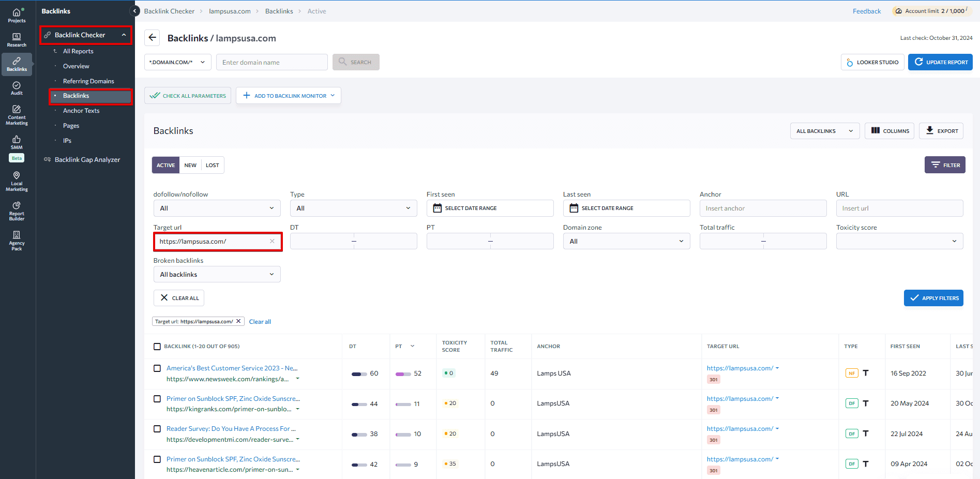This screenshot has height=479, width=980.
Task: Open Toxicity score dropdown
Action: (899, 241)
